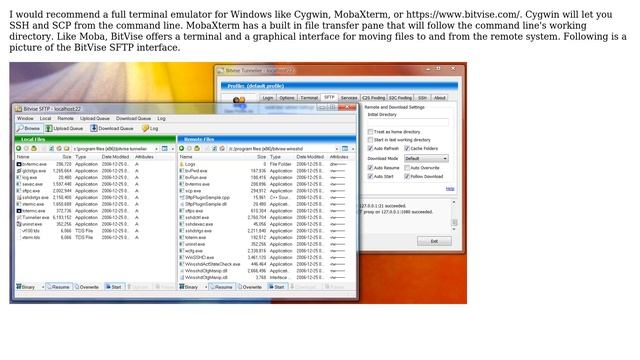Uncheck the Cache Folders checkbox
The image size is (640, 360).
click(407, 148)
